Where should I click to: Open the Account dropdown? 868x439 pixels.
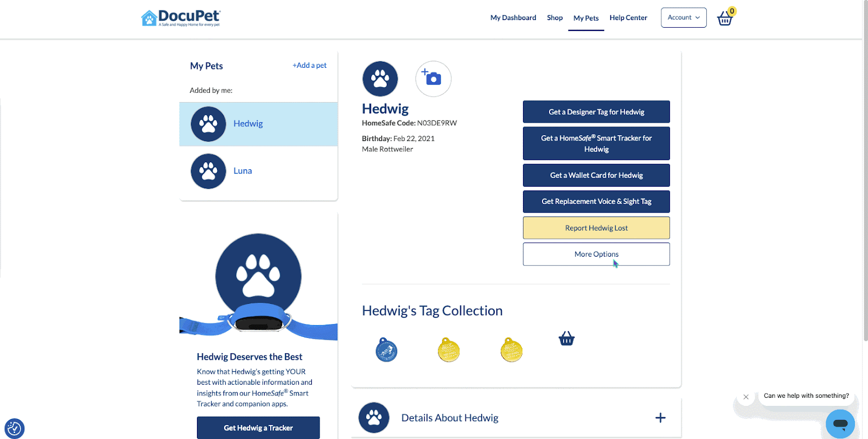[x=684, y=17]
